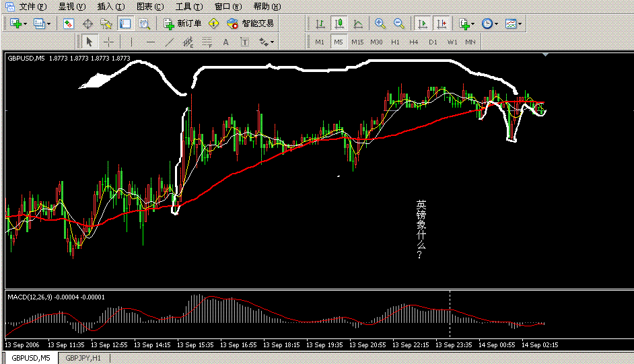This screenshot has height=364, width=634.
Task: Select the text label tool (A)
Action: coord(225,42)
